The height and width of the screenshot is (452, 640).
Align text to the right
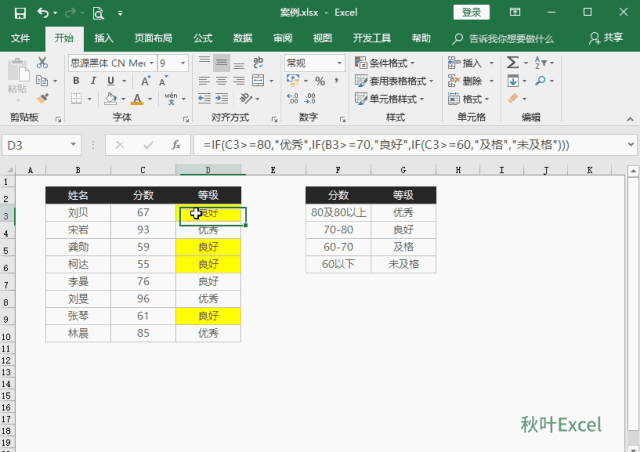coord(239,80)
